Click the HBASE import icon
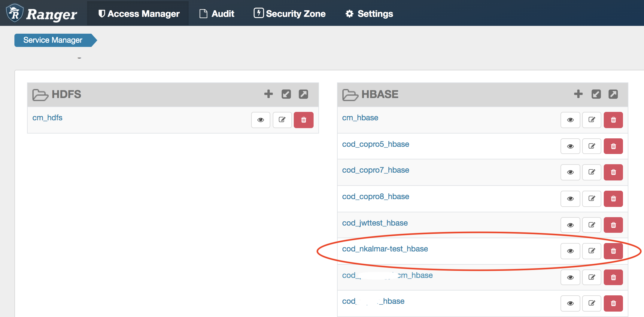 pyautogui.click(x=596, y=94)
